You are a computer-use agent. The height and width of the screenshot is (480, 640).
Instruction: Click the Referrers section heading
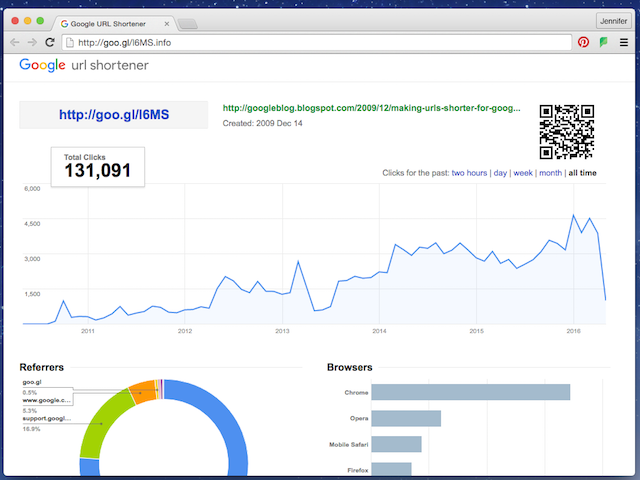click(x=42, y=367)
